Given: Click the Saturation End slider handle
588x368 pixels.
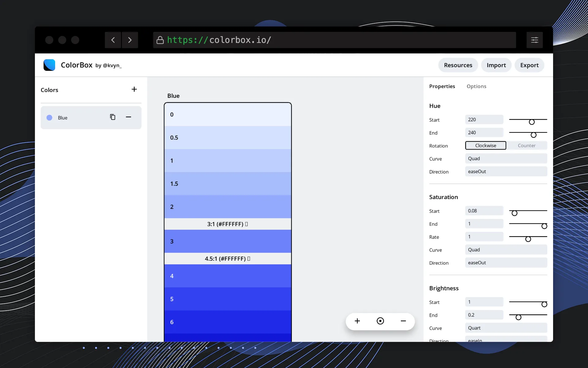Looking at the screenshot, I should (x=544, y=226).
